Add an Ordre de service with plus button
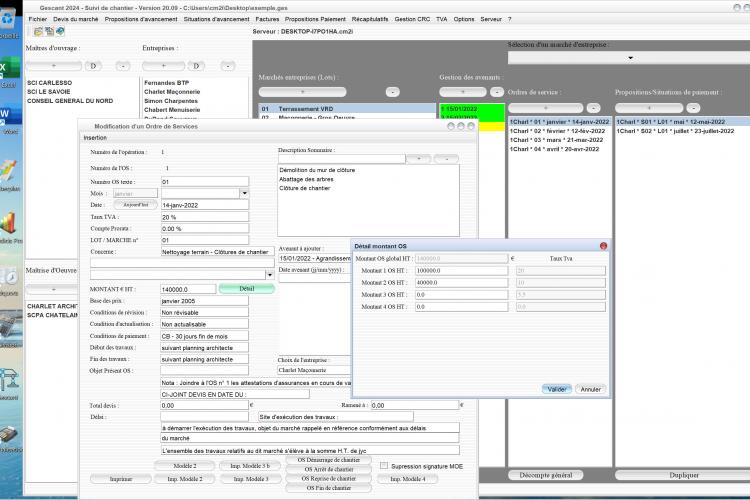750x500 pixels. coord(546,108)
